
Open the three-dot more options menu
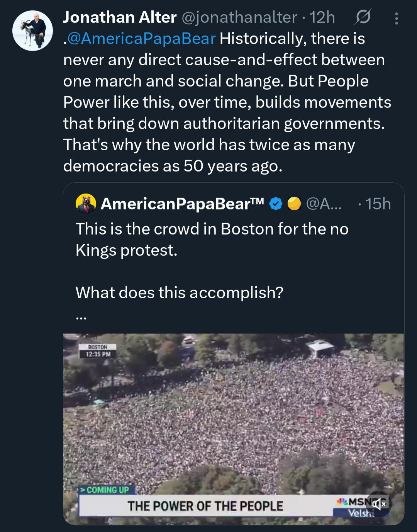click(x=396, y=18)
